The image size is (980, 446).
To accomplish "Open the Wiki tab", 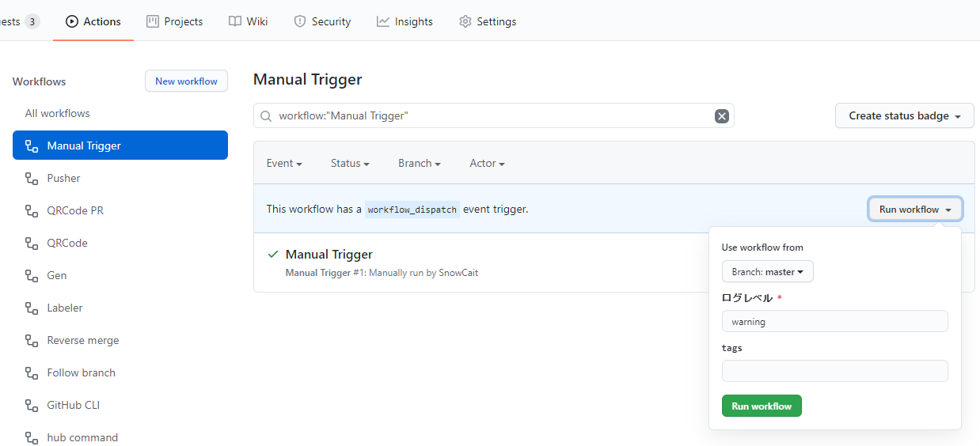I will coord(249,21).
